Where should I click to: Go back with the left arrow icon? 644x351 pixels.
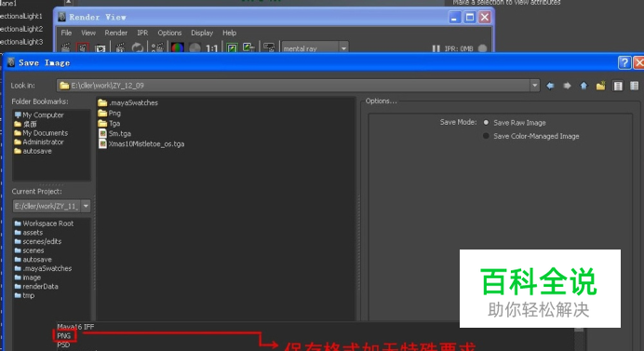(x=550, y=86)
